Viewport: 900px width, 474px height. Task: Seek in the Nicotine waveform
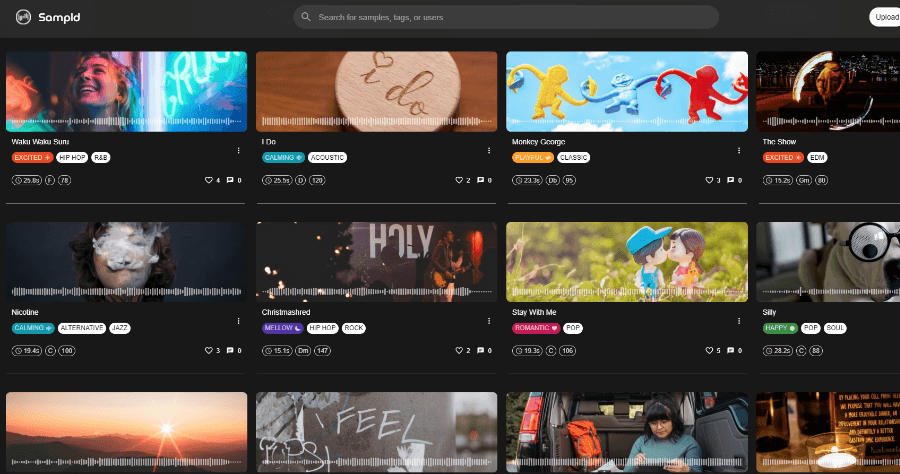pos(126,292)
